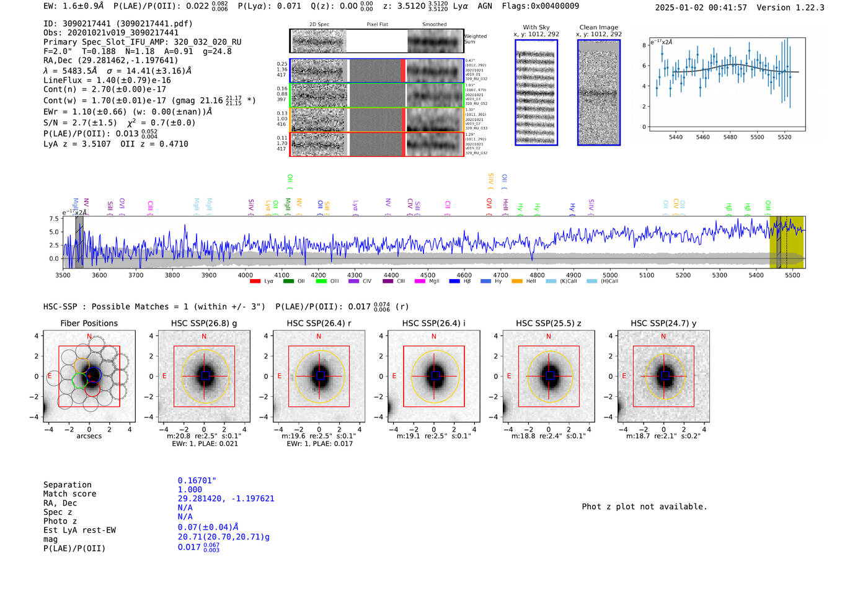Viewport: 868px width, 591px height.
Task: Click the AGN label in the header
Action: pyautogui.click(x=485, y=6)
